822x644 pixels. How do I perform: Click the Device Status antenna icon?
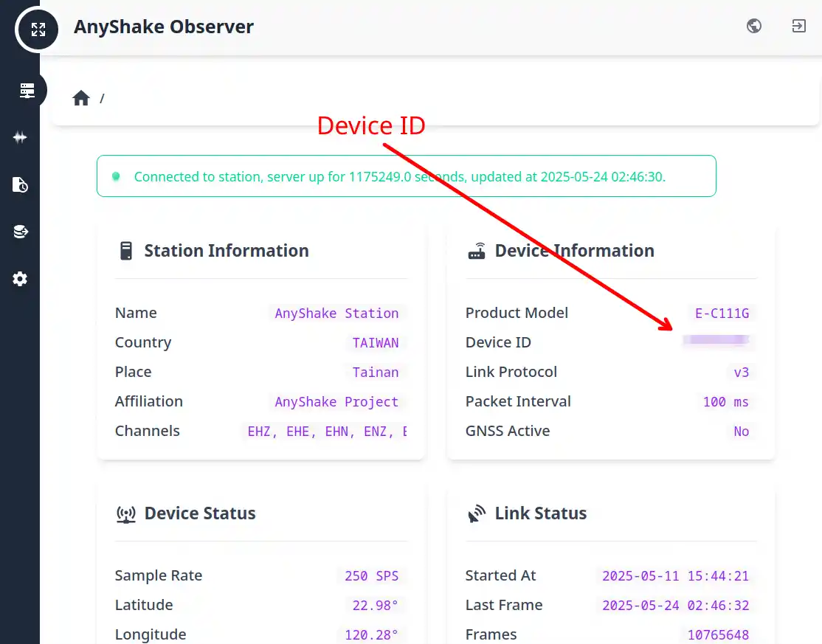(x=126, y=513)
